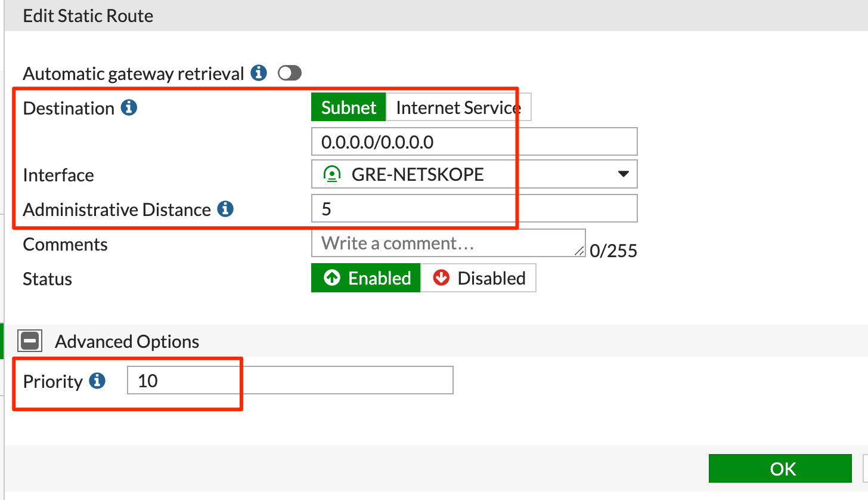868x500 pixels.
Task: Open the Interface dropdown
Action: pos(624,174)
